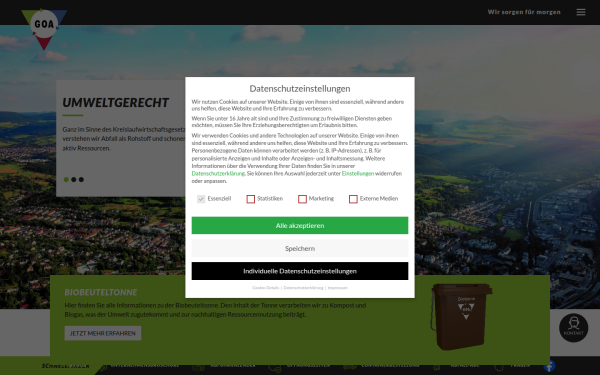Save selection with the Speichern button
The width and height of the screenshot is (600, 375).
[300, 248]
